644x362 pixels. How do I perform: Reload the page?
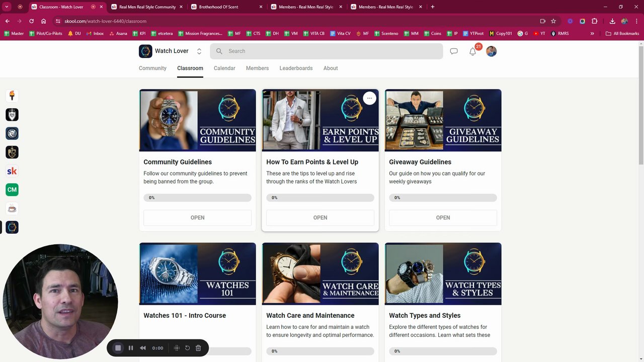pyautogui.click(x=31, y=21)
